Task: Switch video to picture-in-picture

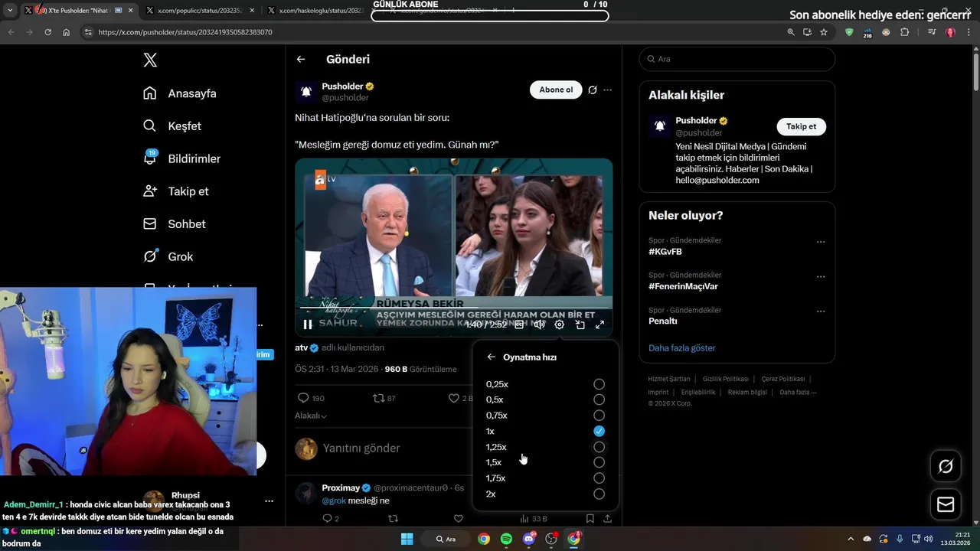Action: tap(580, 324)
